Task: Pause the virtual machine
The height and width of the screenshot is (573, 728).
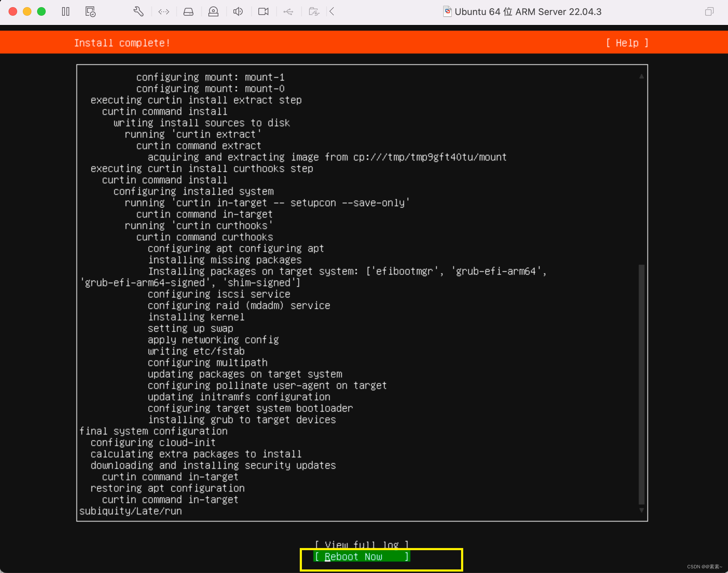Action: 66,12
